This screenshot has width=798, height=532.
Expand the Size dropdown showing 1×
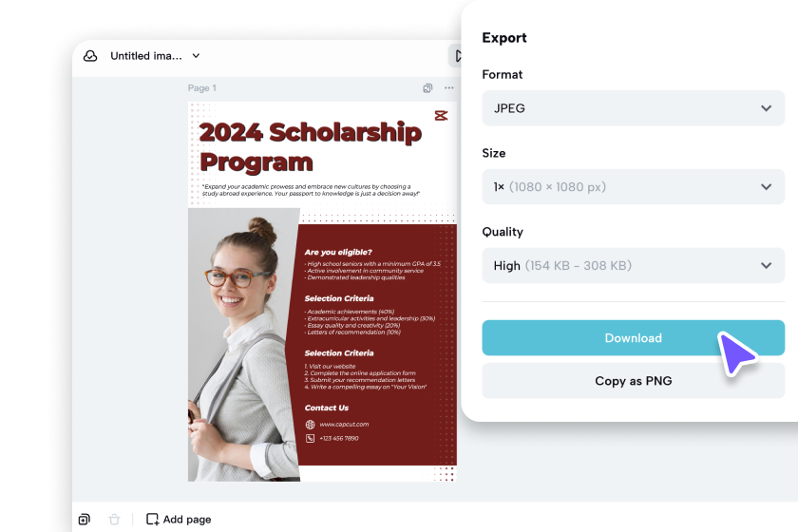[x=633, y=187]
